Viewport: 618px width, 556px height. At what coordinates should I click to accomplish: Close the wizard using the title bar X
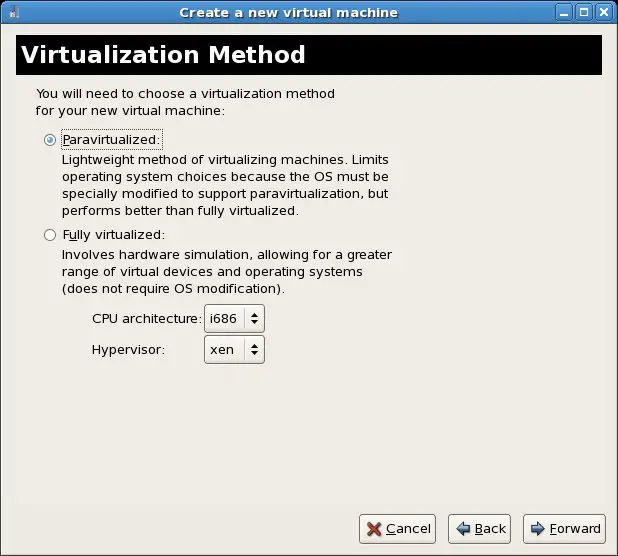pos(605,12)
